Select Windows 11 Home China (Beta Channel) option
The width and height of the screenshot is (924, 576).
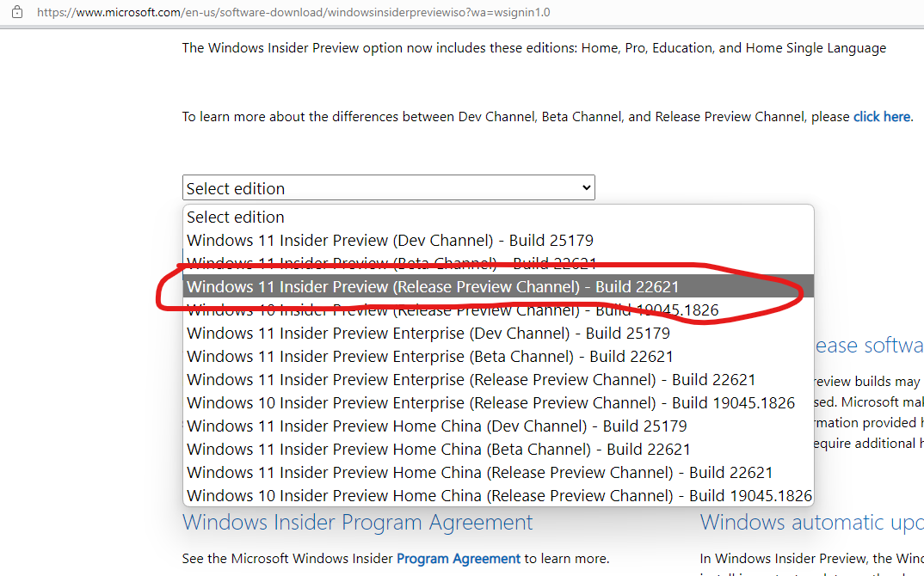[498, 450]
